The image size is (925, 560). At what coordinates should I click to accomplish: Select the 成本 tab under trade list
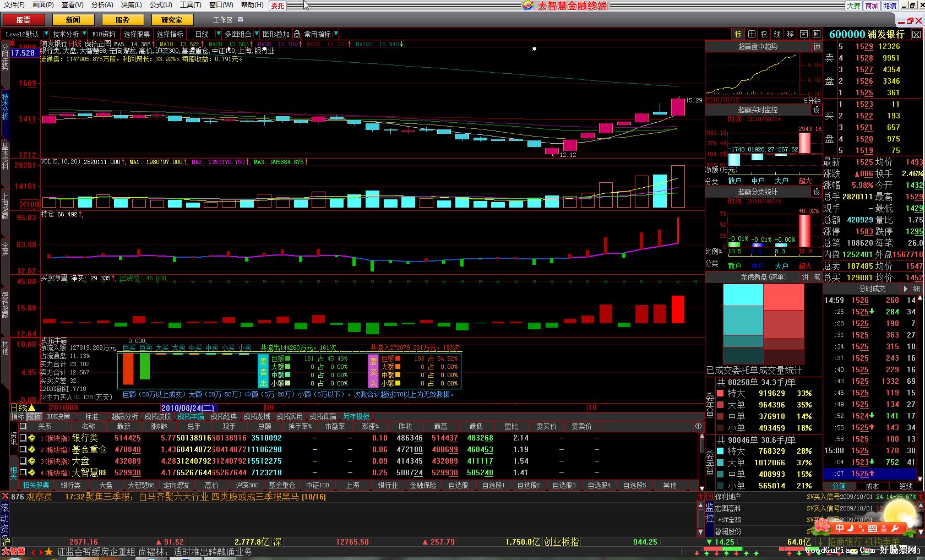pyautogui.click(x=873, y=486)
